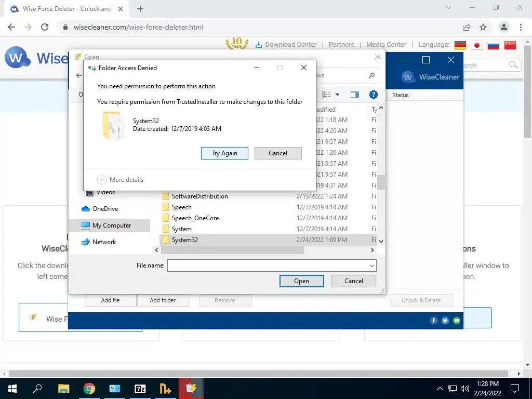The image size is (532, 399).
Task: Share this page icon in Chrome
Action: (x=467, y=27)
